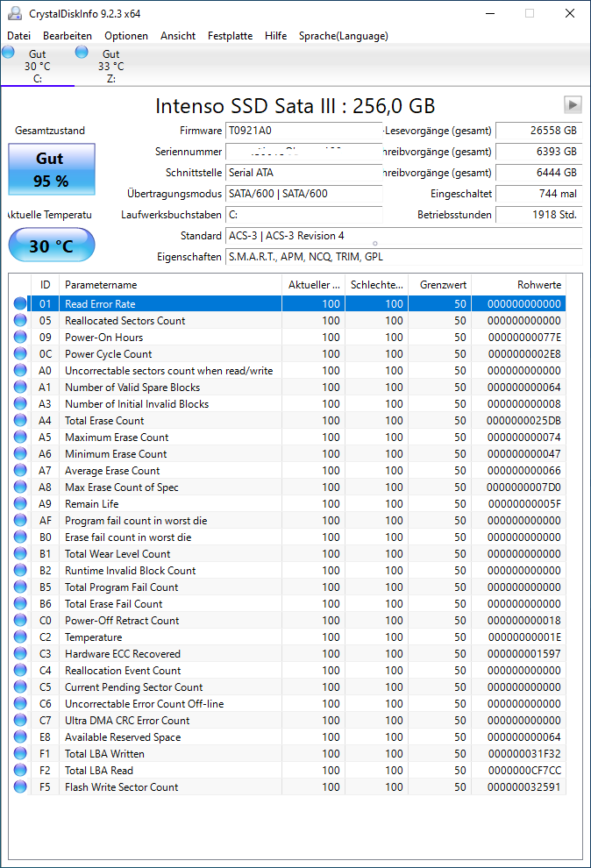This screenshot has height=868, width=591.
Task: Sort by the Parametername column header
Action: pos(170,285)
